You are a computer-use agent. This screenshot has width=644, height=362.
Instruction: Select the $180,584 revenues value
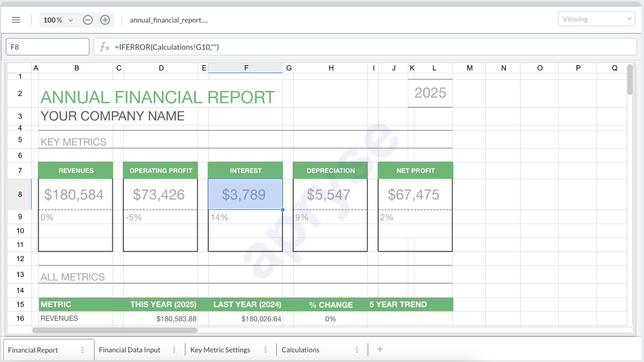(x=76, y=194)
